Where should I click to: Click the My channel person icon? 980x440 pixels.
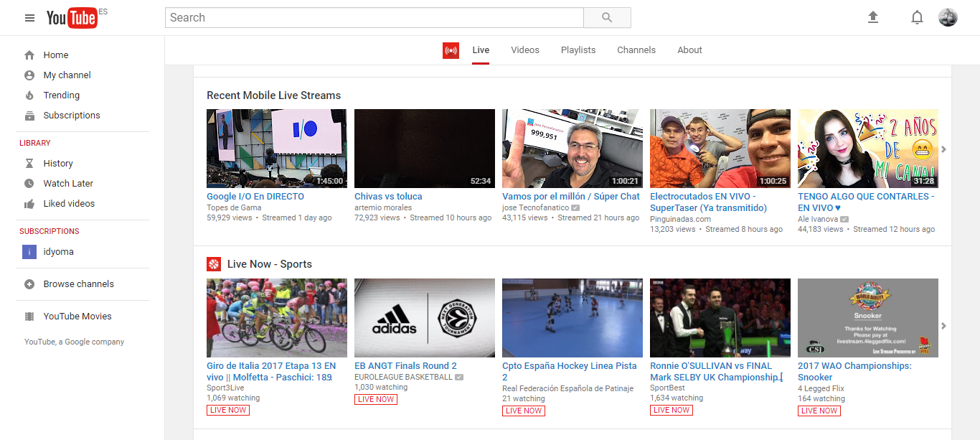click(29, 75)
